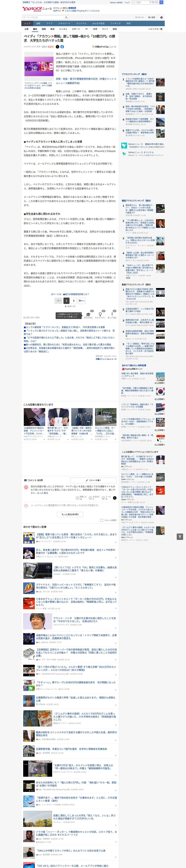Image resolution: width=186 pixels, height=868 pixels.
Task: Click the 学びがある reaction icon
Action: [88, 314]
